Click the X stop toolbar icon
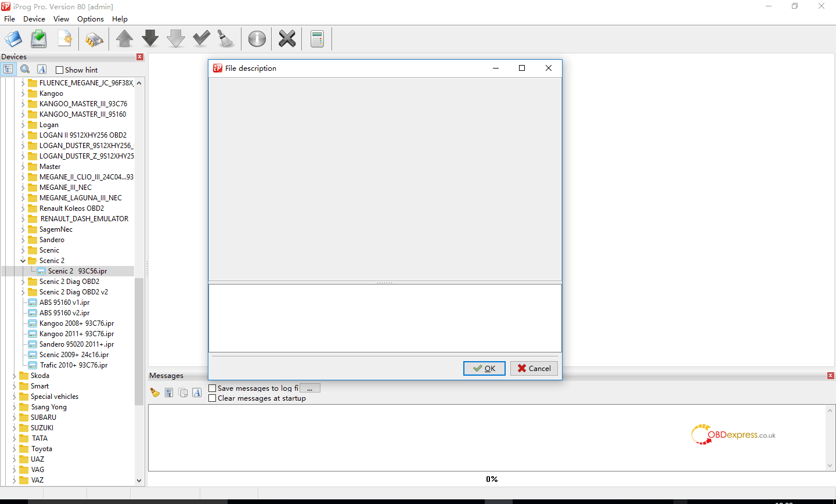Image resolution: width=836 pixels, height=504 pixels. pyautogui.click(x=287, y=39)
